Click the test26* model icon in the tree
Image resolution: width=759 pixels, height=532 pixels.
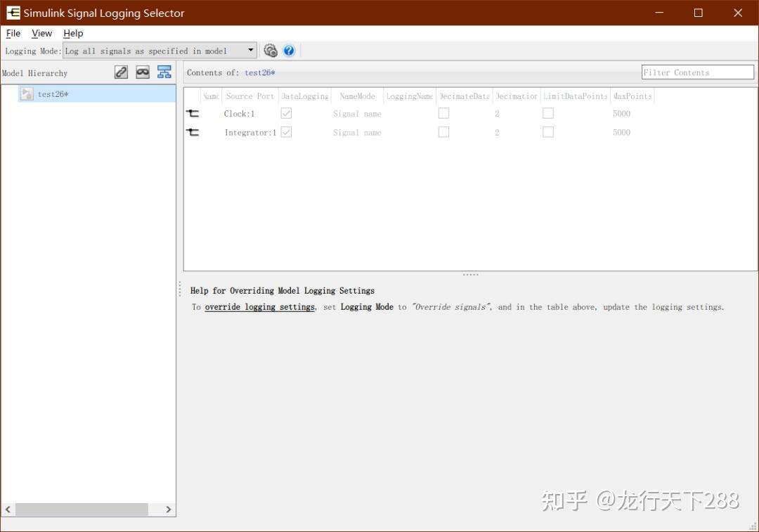tap(27, 94)
